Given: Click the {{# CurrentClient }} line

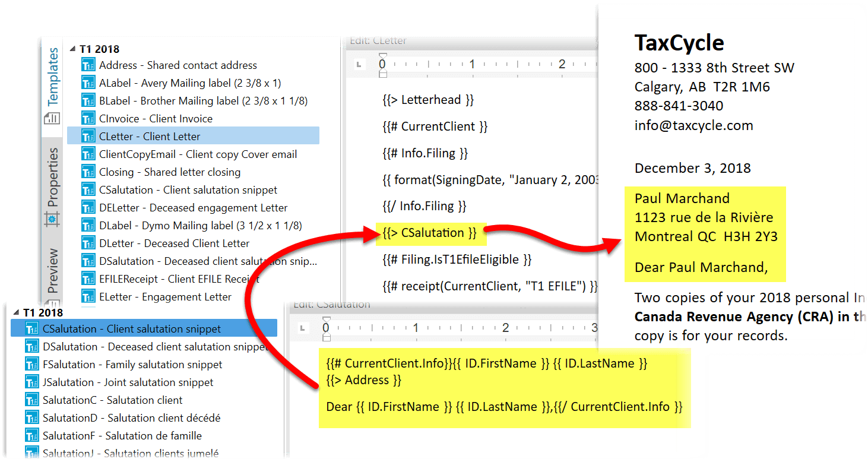Looking at the screenshot, I should click(x=435, y=126).
